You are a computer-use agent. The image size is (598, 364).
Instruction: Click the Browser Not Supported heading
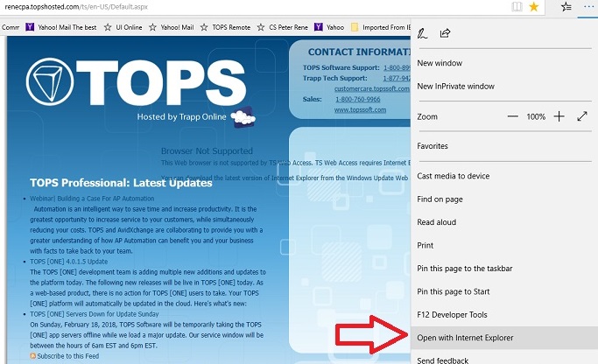point(207,150)
